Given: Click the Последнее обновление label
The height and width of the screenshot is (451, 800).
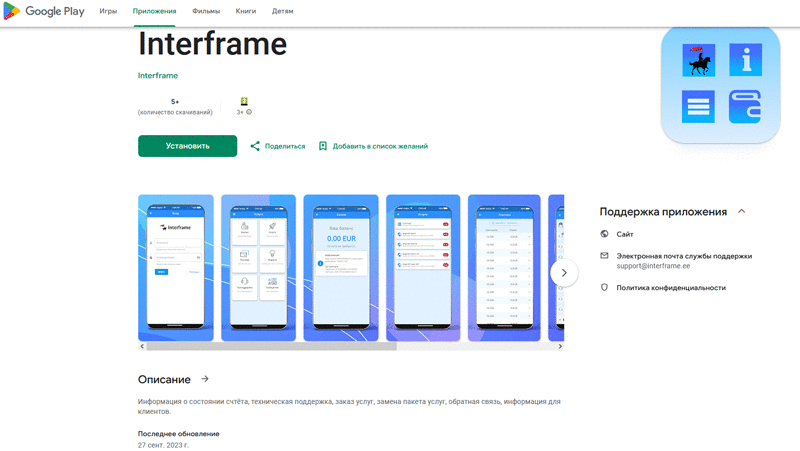Looking at the screenshot, I should 179,434.
